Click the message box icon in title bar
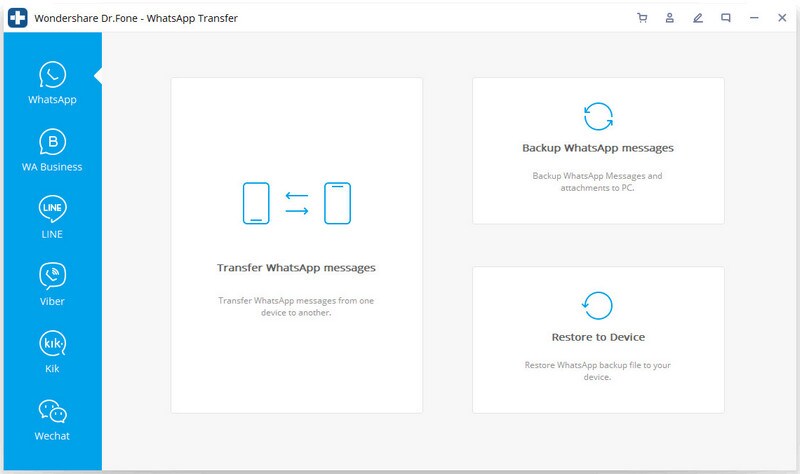Screen dimensions: 800x474 (x=726, y=18)
